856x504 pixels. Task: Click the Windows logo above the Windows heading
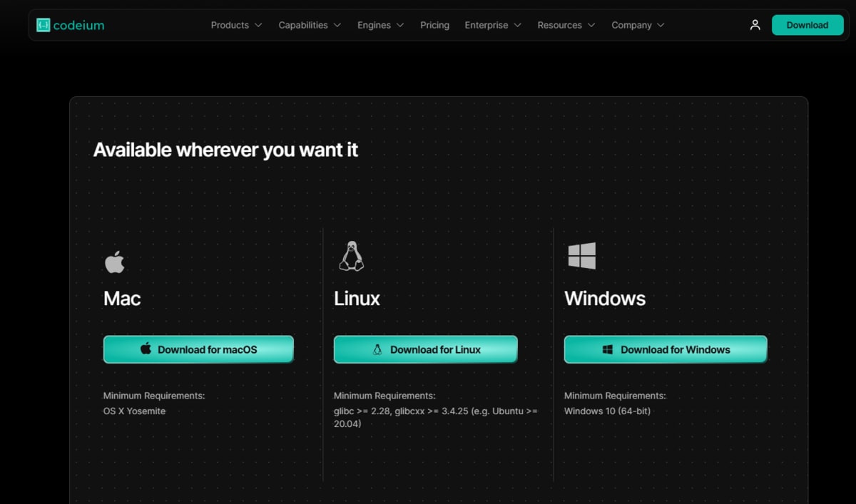(x=582, y=256)
